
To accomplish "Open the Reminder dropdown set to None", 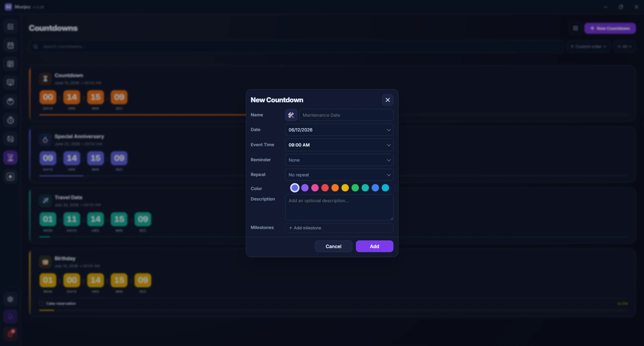I will click(339, 160).
